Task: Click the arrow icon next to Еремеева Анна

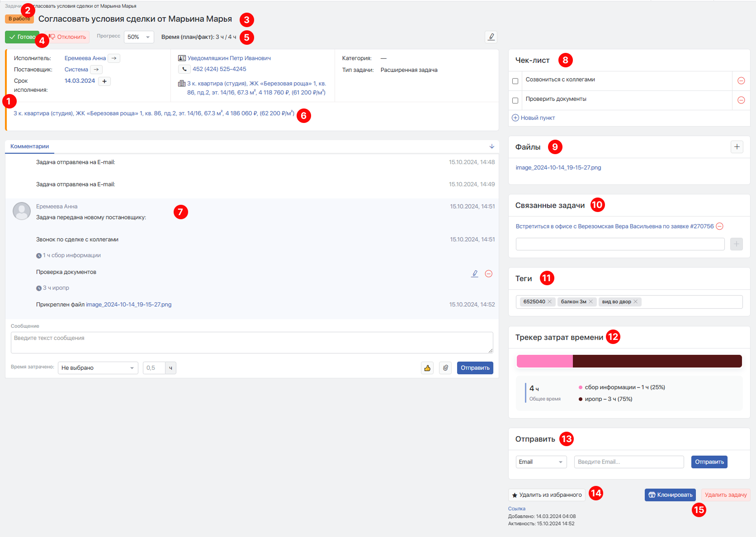Action: (114, 58)
